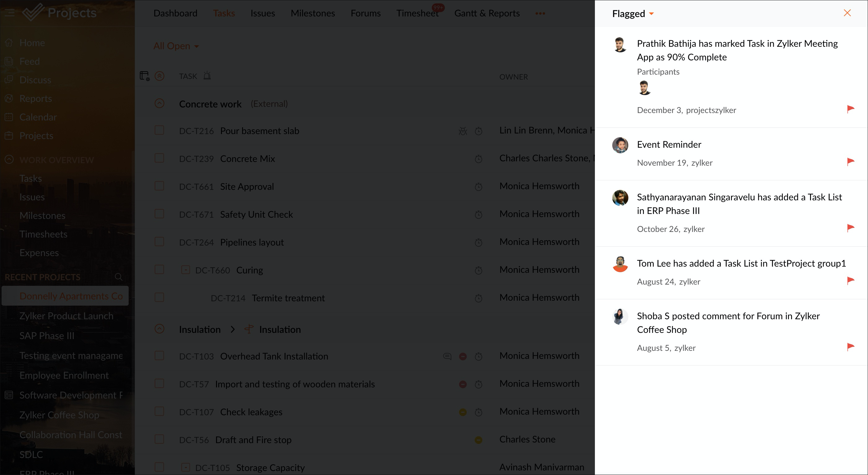Click search icon in Recent Projects
This screenshot has width=868, height=475.
118,277
